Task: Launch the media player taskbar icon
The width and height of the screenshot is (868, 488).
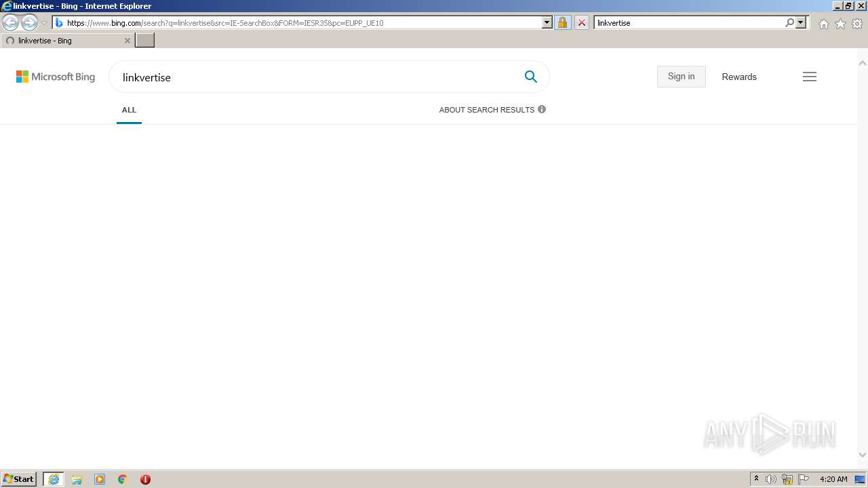Action: 100,479
